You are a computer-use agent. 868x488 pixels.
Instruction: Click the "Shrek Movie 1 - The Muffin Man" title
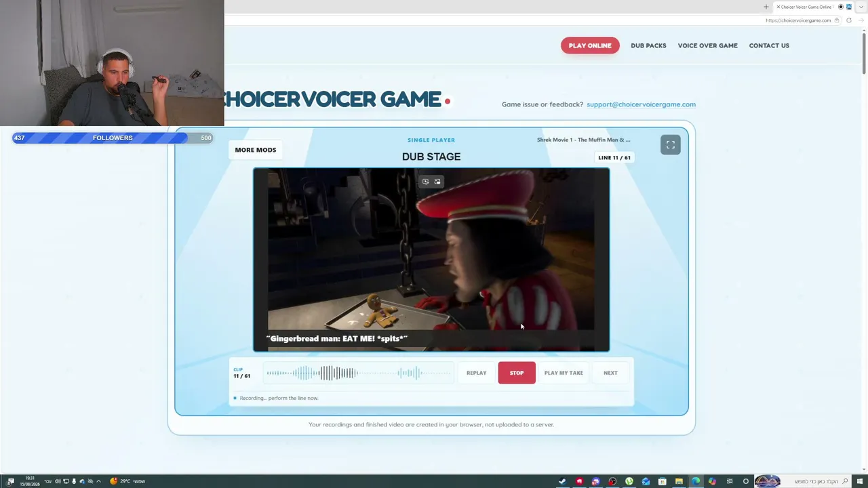coord(584,140)
